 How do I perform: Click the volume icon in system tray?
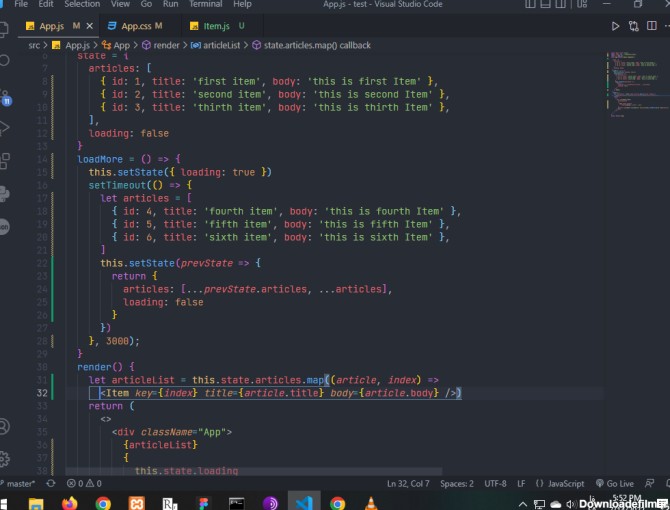[571, 504]
